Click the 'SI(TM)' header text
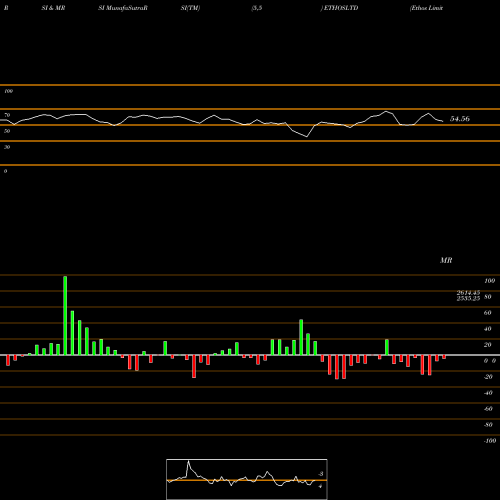 point(190,8)
